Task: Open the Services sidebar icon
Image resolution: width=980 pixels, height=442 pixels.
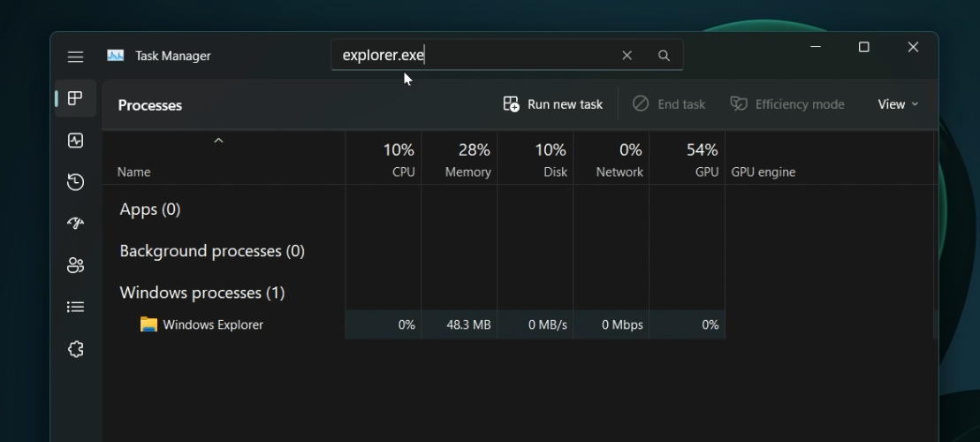Action: (x=75, y=349)
